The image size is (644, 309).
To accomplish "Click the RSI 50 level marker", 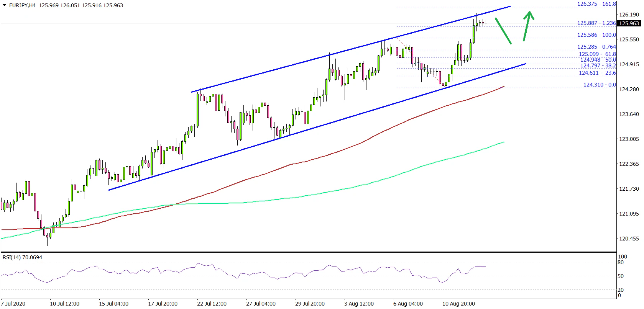I will coord(621,276).
